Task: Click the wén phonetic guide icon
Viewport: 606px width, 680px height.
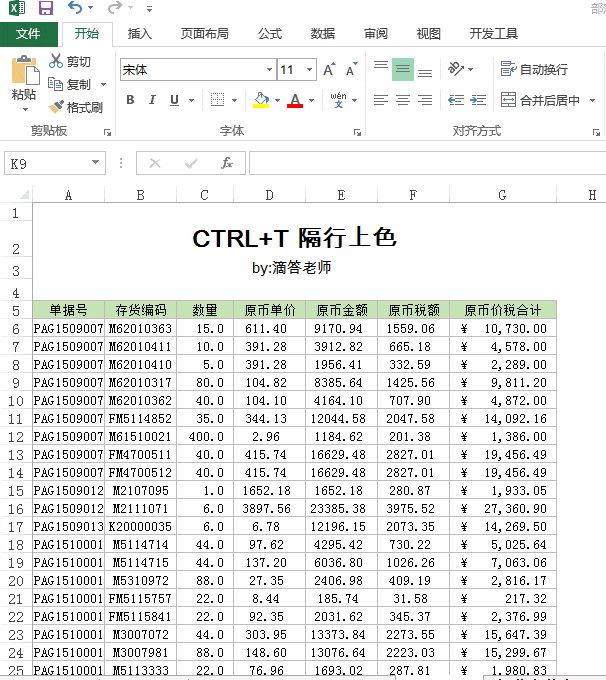Action: 338,100
